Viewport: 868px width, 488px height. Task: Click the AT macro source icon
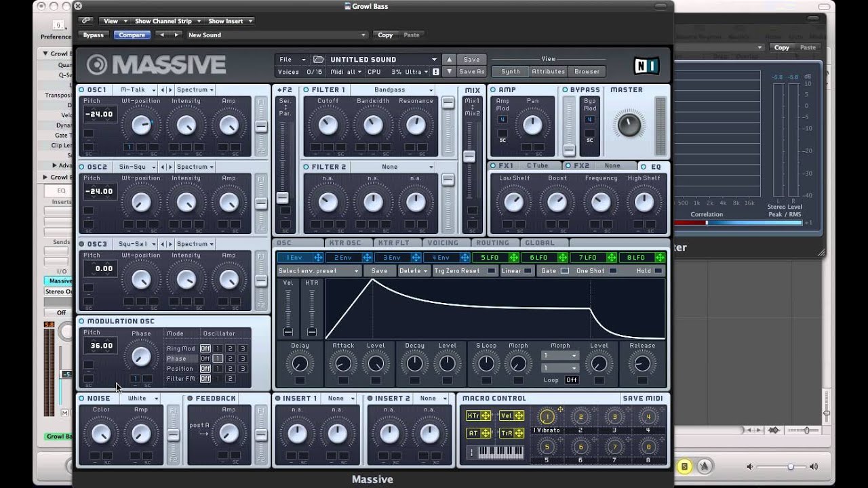click(x=479, y=433)
